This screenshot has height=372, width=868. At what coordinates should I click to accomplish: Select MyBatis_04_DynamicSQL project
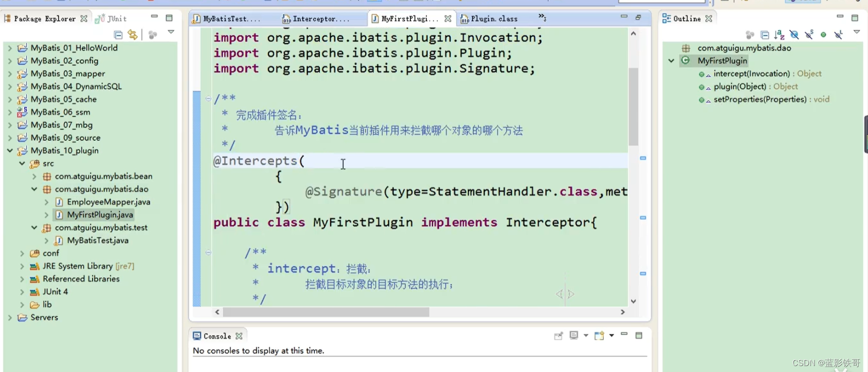point(76,86)
